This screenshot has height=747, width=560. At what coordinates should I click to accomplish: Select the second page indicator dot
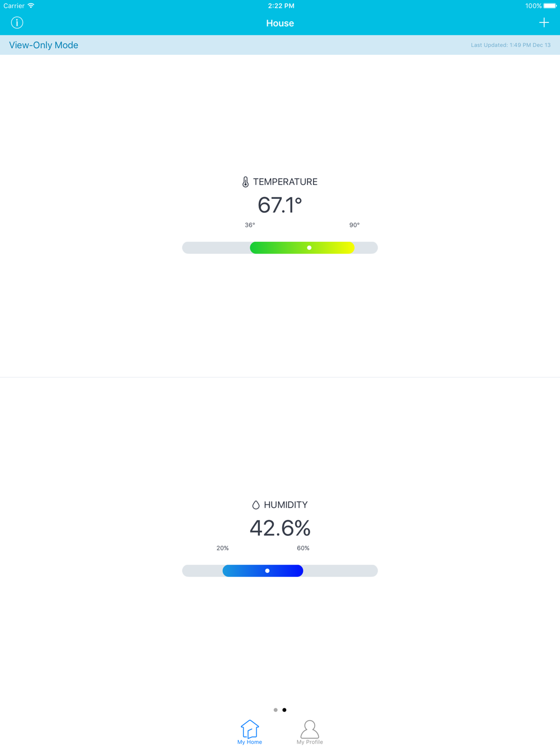coord(284,710)
